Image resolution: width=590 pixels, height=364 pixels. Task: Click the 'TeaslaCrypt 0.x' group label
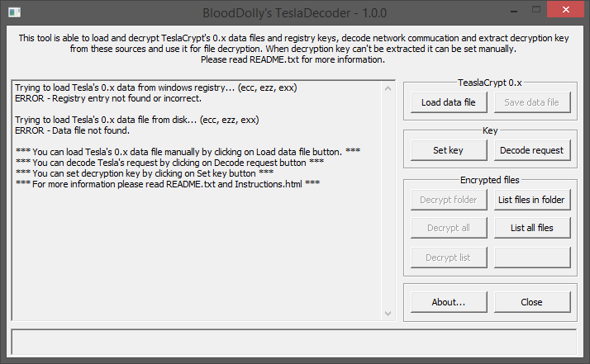[x=489, y=83]
